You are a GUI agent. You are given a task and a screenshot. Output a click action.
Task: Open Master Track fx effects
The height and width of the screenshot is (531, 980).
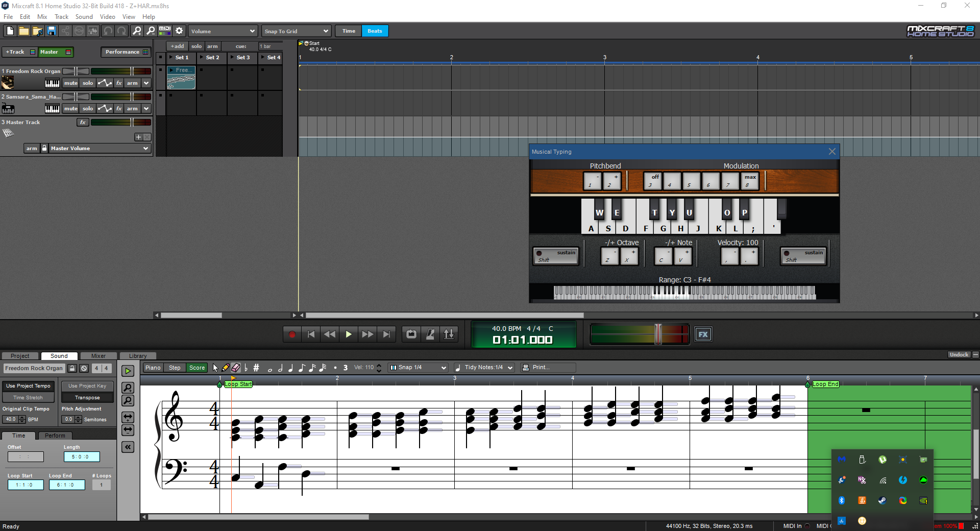point(83,123)
